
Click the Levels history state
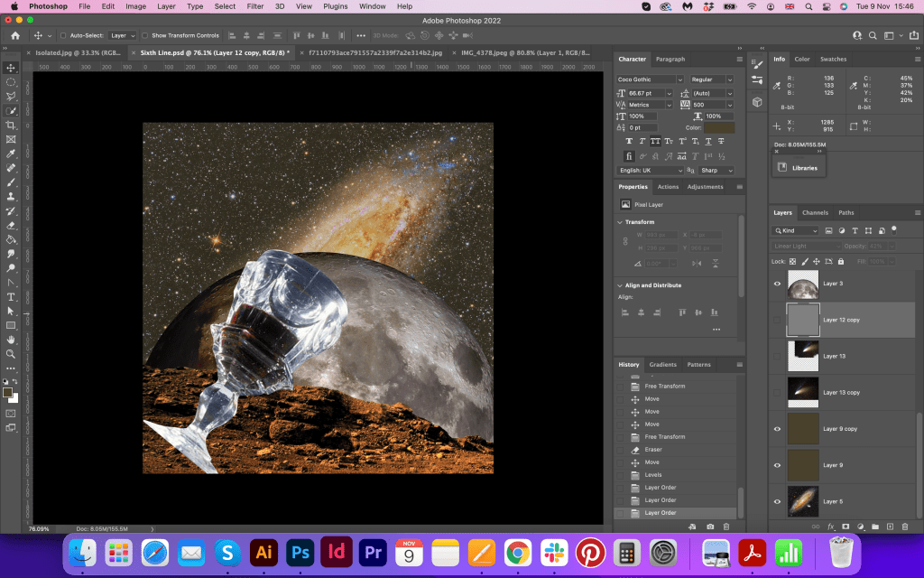pos(651,474)
